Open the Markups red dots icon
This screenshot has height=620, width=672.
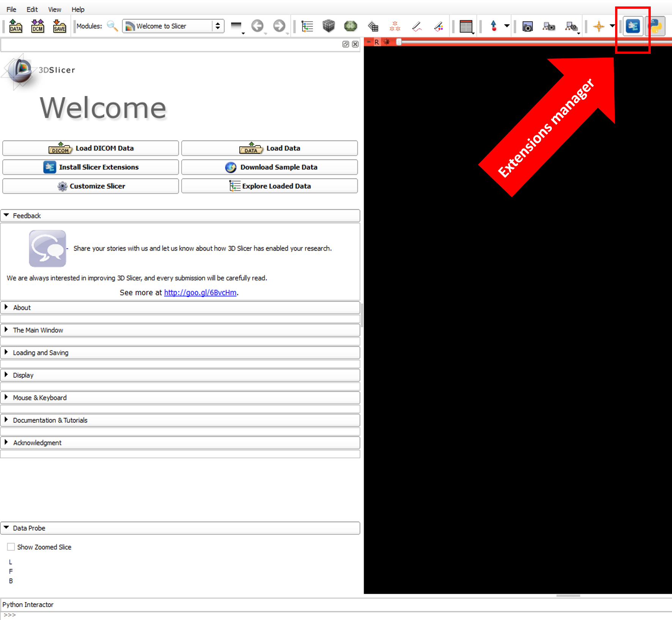[395, 26]
